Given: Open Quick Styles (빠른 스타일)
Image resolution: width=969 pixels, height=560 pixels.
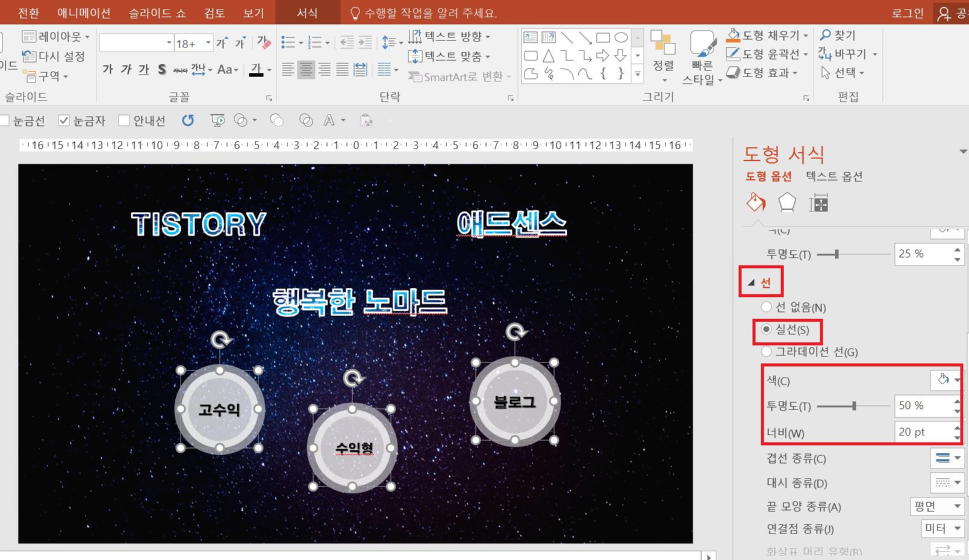Looking at the screenshot, I should tap(702, 57).
